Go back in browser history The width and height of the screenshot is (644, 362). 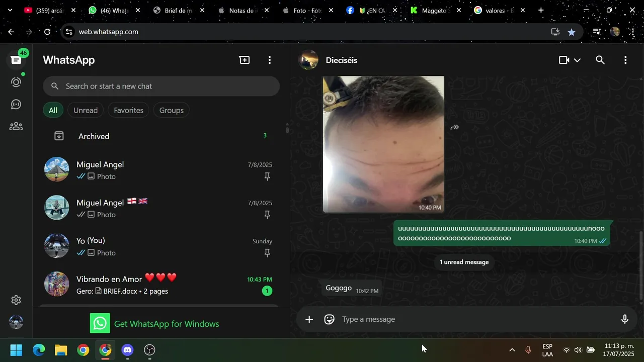click(11, 32)
